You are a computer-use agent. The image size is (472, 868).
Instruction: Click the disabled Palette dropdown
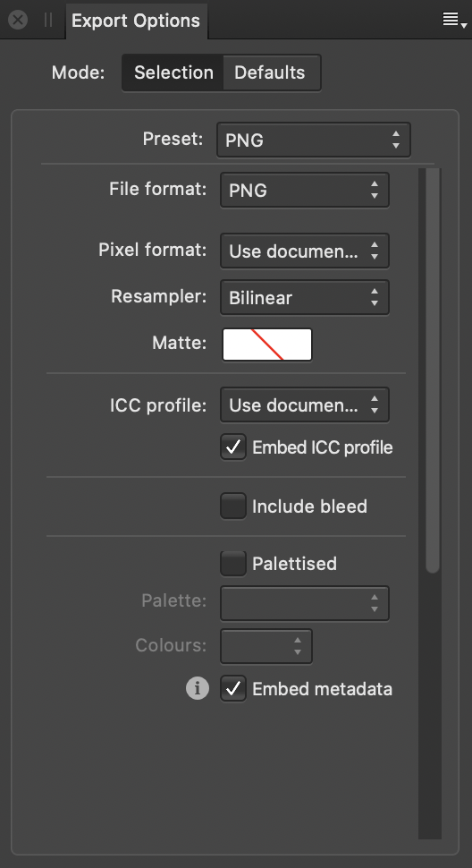305,603
